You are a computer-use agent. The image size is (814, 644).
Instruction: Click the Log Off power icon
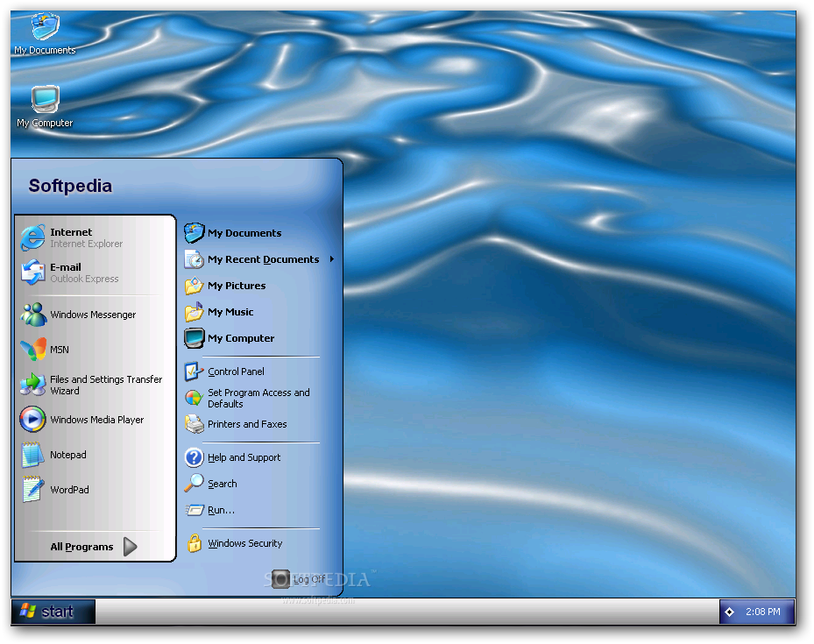click(x=281, y=579)
